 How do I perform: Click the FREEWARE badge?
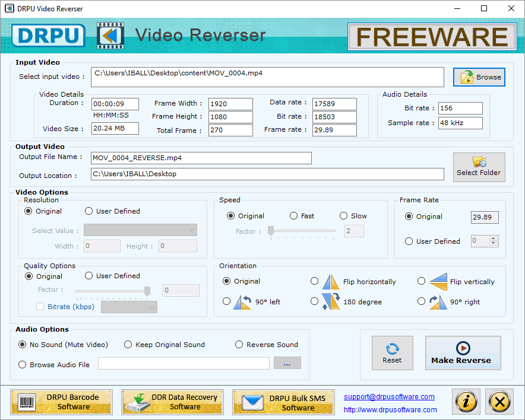coord(432,37)
